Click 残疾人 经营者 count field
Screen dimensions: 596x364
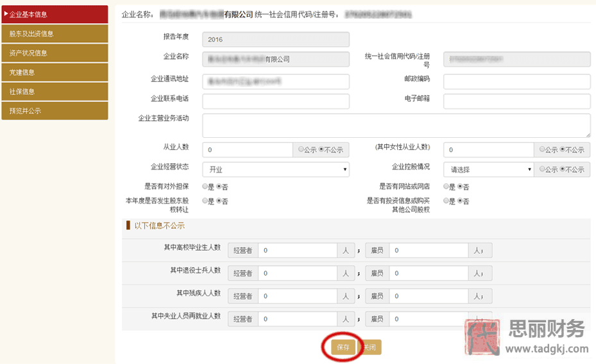click(x=298, y=296)
